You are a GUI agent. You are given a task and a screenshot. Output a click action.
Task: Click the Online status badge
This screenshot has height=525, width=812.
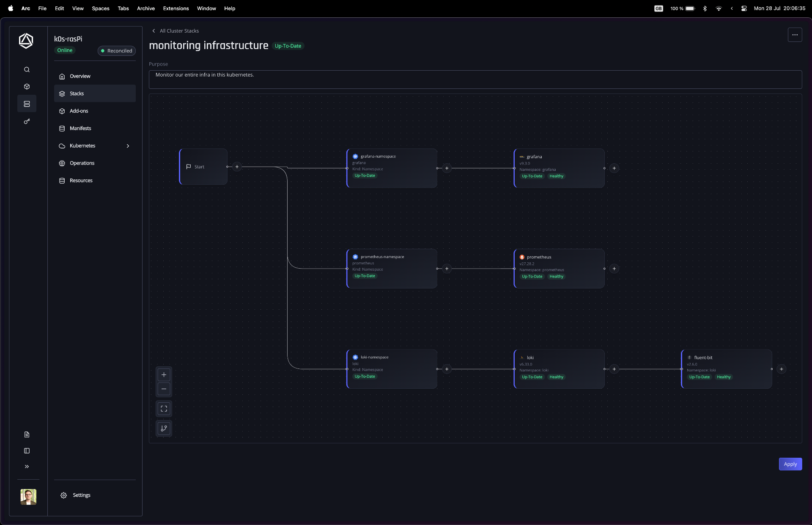tap(65, 50)
